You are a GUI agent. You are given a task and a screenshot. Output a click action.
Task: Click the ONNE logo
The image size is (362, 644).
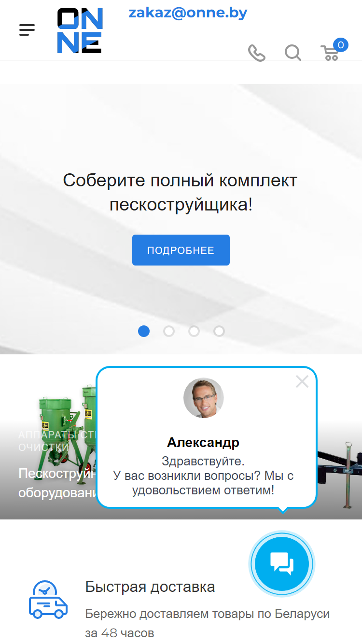pyautogui.click(x=80, y=30)
